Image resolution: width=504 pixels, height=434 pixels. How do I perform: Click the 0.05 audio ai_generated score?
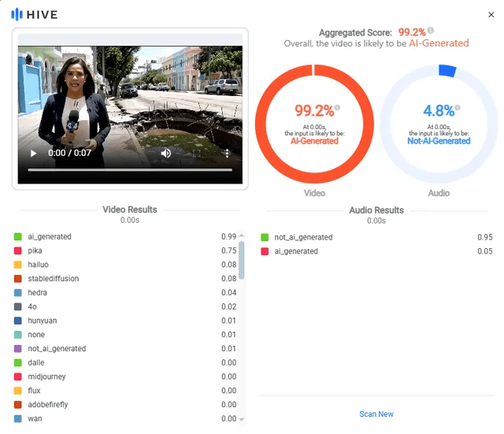point(485,251)
